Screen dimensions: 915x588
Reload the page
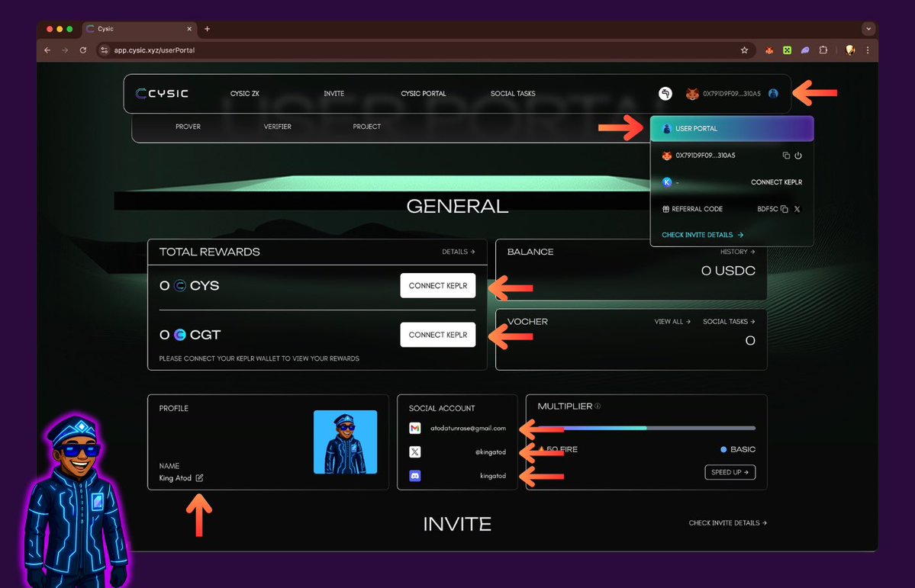point(83,50)
